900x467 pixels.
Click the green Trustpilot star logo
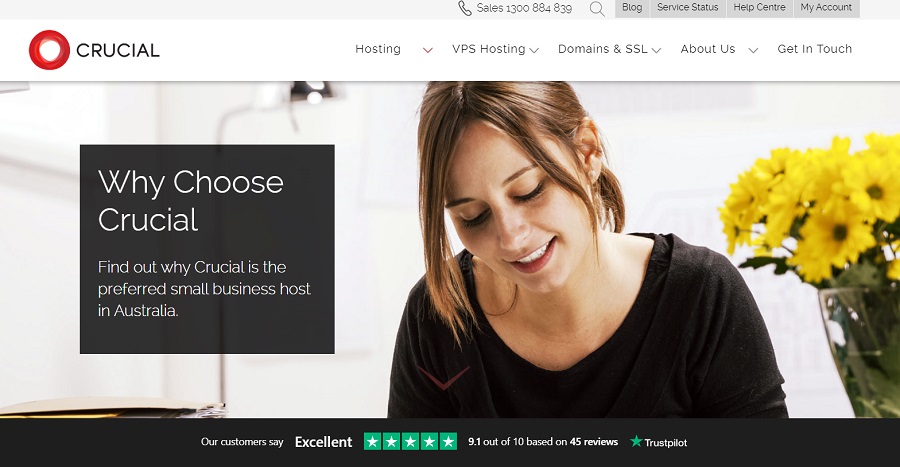pos(636,441)
